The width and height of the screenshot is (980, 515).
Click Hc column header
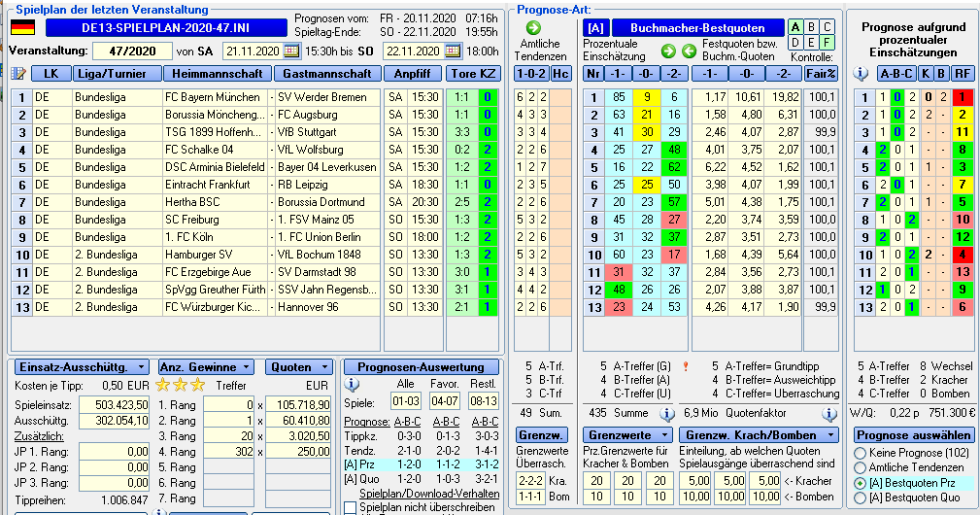click(x=560, y=74)
